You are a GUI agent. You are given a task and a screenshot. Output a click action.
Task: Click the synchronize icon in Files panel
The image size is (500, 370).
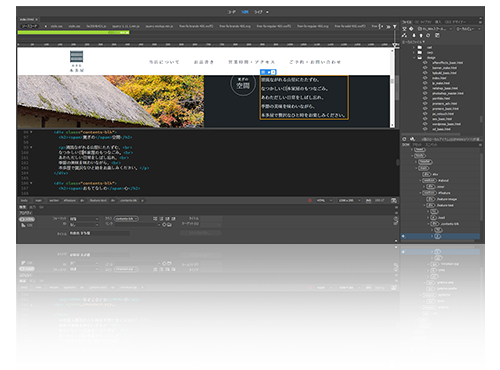point(428,35)
